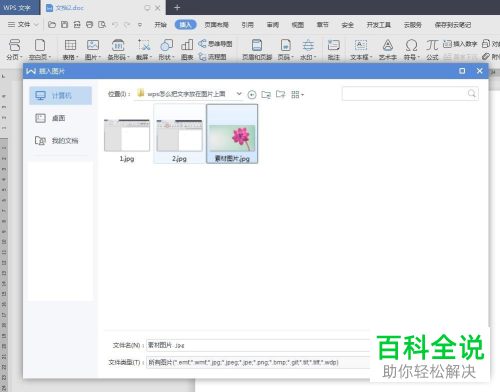500x392 pixels.
Task: Click the open folder icon in quick toolbar
Action: [52, 25]
